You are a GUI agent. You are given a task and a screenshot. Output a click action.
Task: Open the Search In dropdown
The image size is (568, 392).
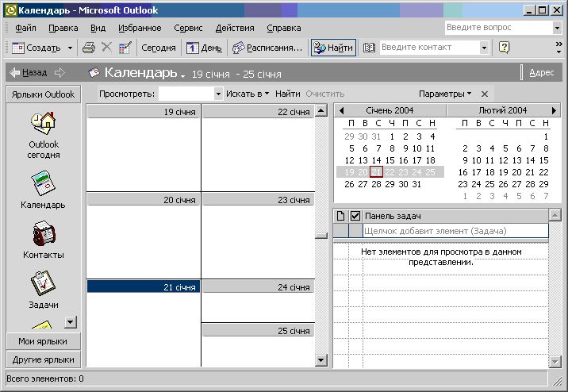[248, 94]
